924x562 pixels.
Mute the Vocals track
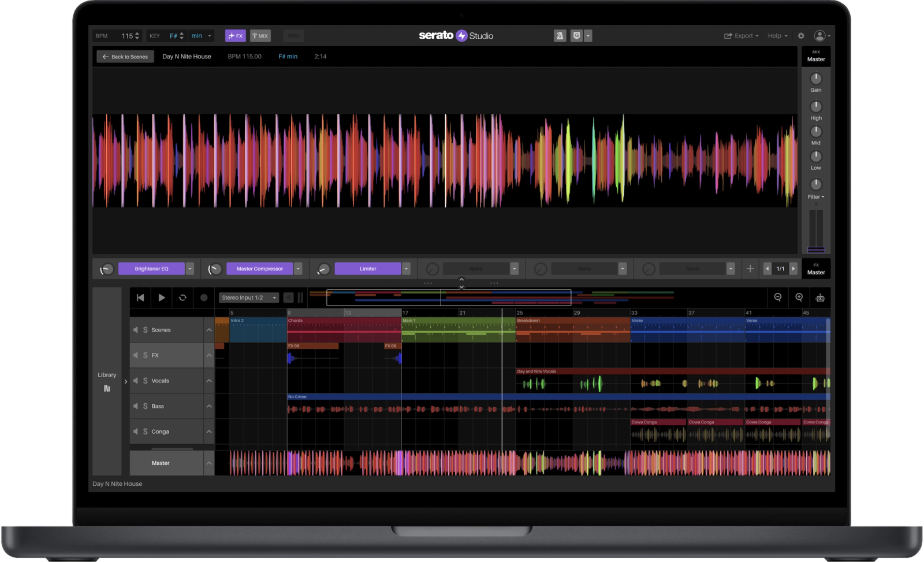pyautogui.click(x=135, y=381)
